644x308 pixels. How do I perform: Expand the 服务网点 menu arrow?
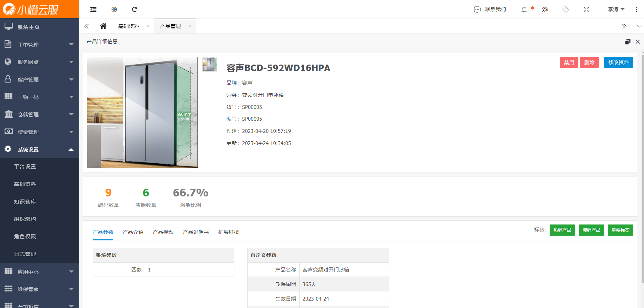(71, 62)
